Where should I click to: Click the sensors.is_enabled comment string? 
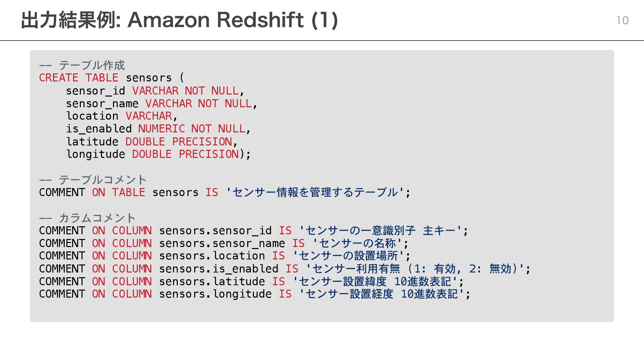(x=415, y=269)
